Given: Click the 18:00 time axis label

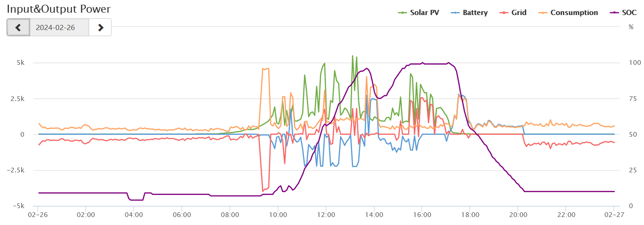Looking at the screenshot, I should pyautogui.click(x=470, y=215).
